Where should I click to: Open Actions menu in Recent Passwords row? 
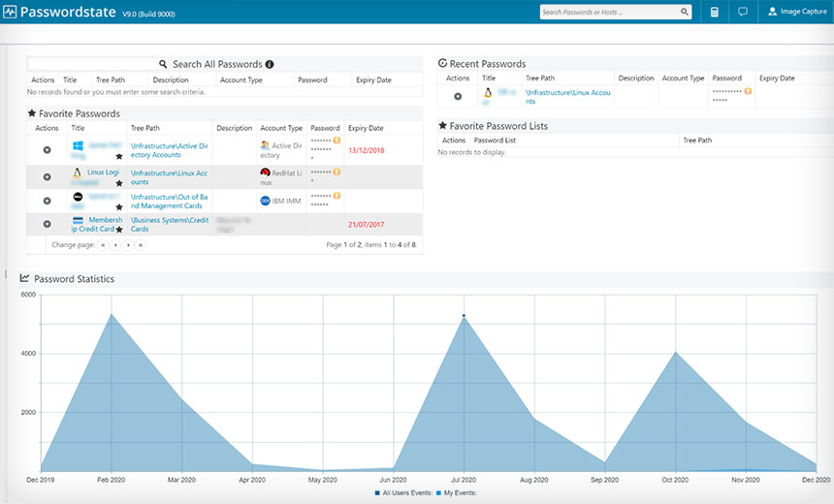(x=458, y=97)
